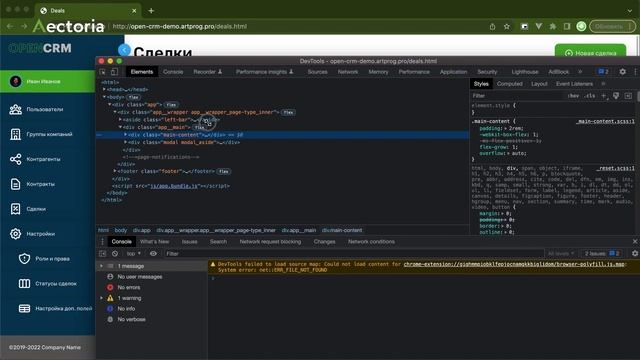The height and width of the screenshot is (360, 640).
Task: Open the Event Listeners tab
Action: pos(574,84)
